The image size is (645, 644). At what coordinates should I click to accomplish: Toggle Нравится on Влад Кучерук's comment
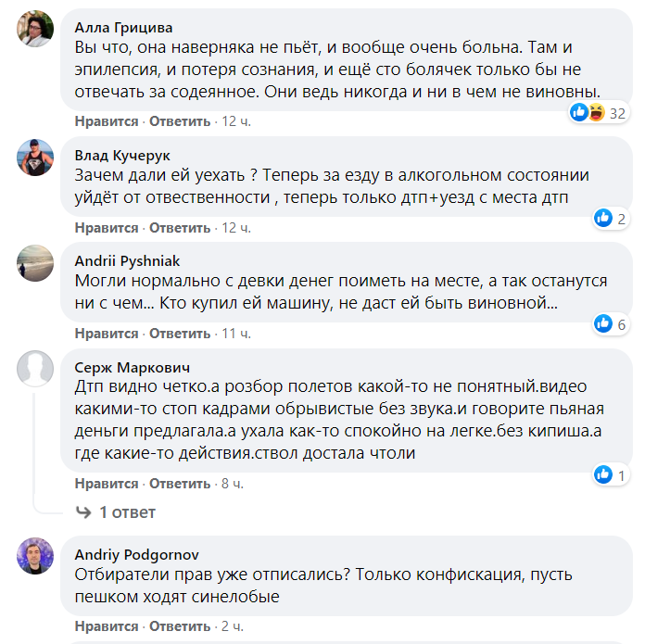click(x=107, y=227)
